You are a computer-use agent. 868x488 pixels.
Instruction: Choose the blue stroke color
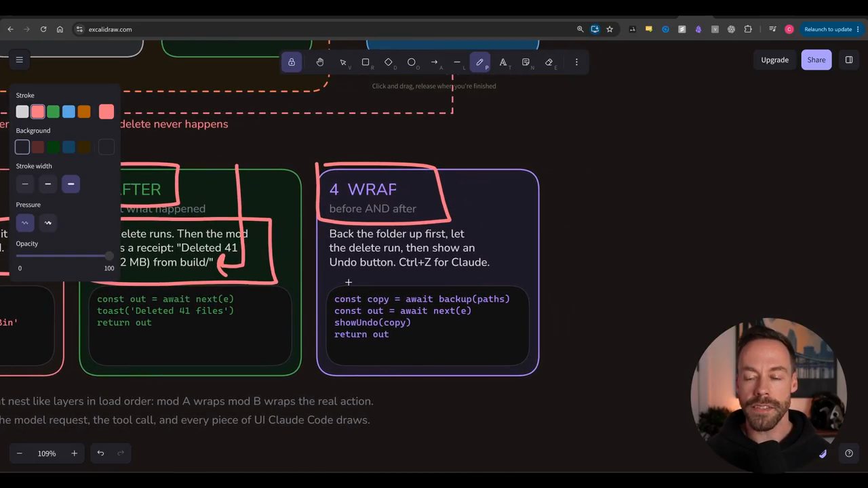[68, 112]
